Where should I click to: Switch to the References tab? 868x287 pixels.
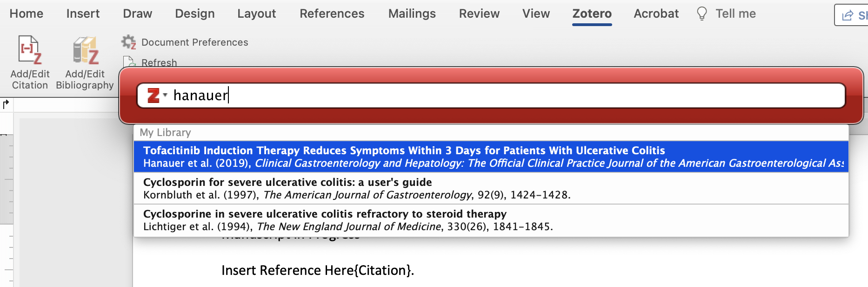[x=332, y=14]
